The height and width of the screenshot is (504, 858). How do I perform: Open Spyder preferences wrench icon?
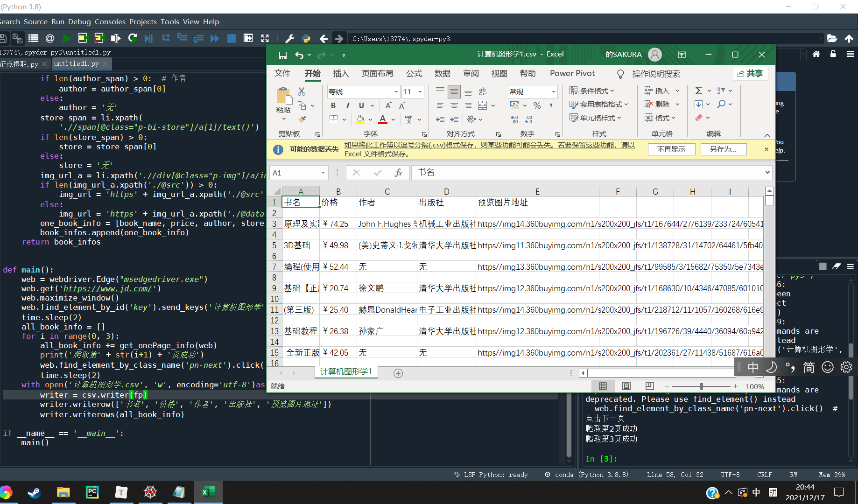tap(289, 39)
